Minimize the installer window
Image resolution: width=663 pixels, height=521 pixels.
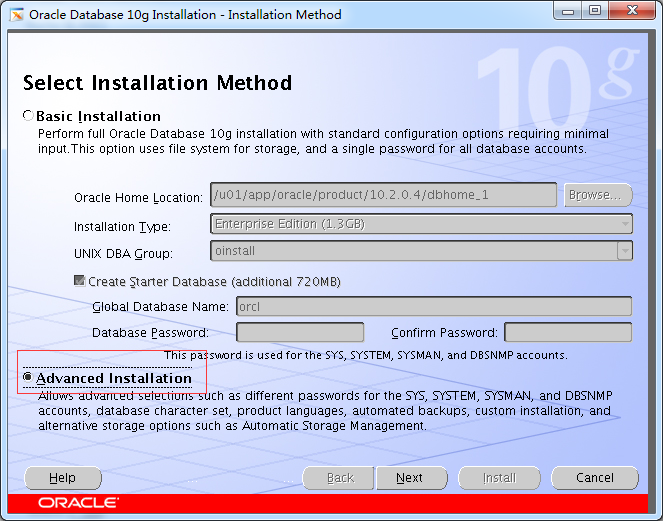(x=568, y=11)
